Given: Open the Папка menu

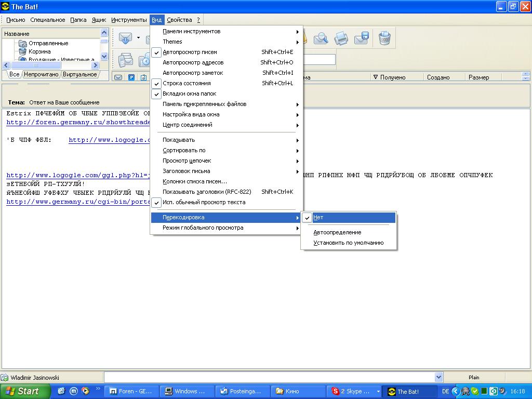Looking at the screenshot, I should click(x=78, y=20).
